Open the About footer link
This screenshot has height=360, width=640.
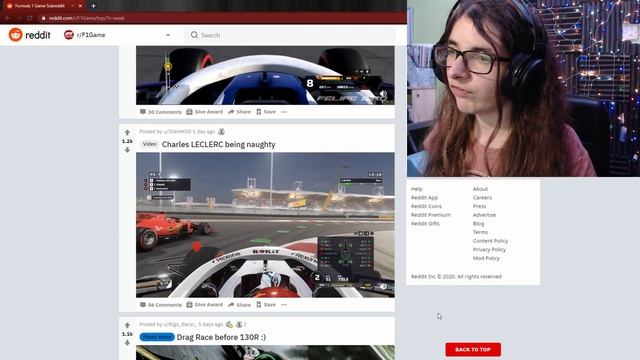point(480,189)
